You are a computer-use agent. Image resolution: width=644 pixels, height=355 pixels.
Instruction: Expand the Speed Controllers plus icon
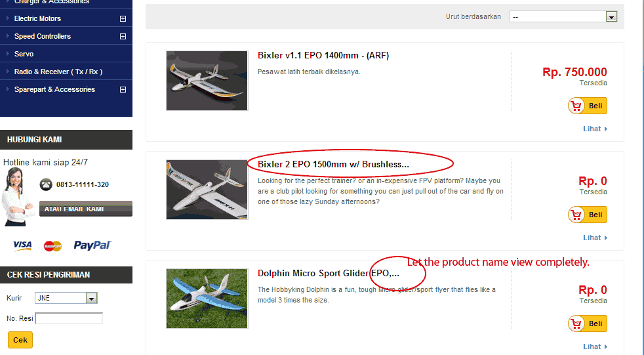point(123,36)
